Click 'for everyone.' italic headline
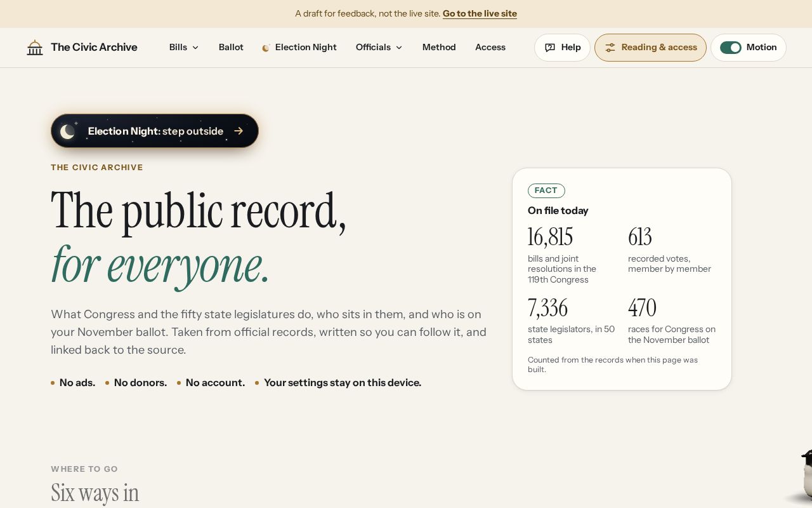The height and width of the screenshot is (508, 812). pyautogui.click(x=160, y=264)
